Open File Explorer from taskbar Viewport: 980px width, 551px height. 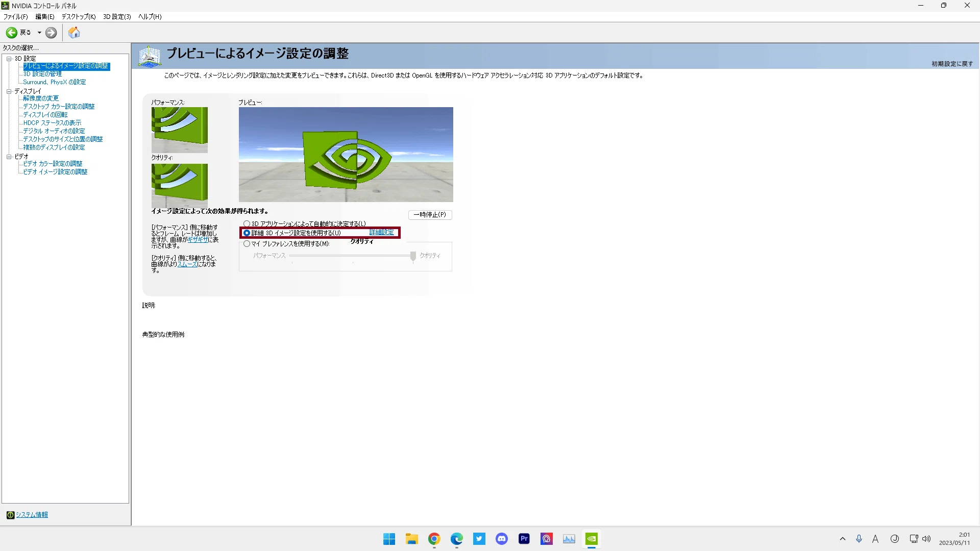coord(411,539)
